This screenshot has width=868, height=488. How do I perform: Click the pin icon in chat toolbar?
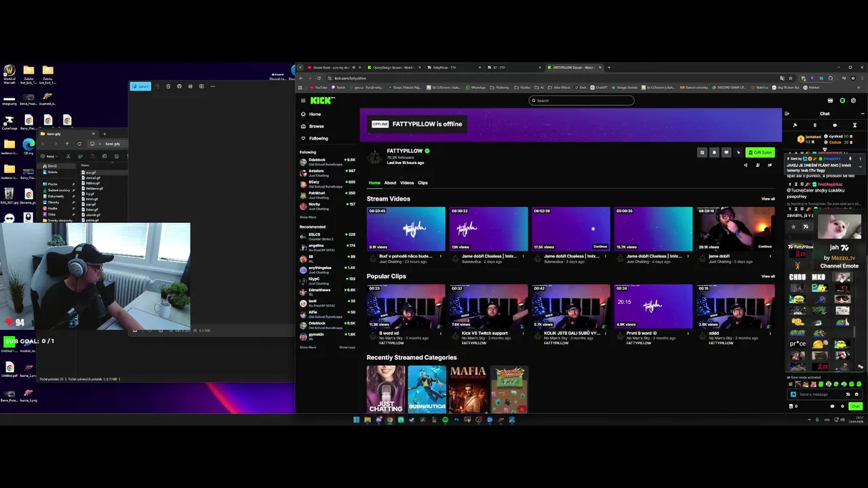(795, 125)
